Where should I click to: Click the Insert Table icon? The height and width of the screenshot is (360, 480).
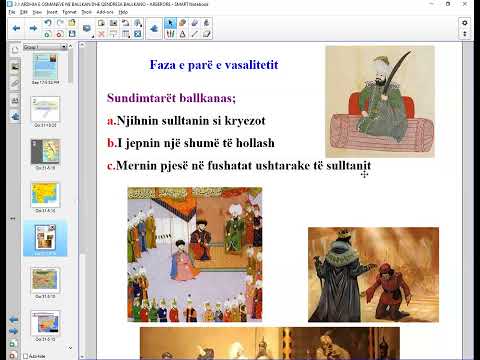click(126, 34)
